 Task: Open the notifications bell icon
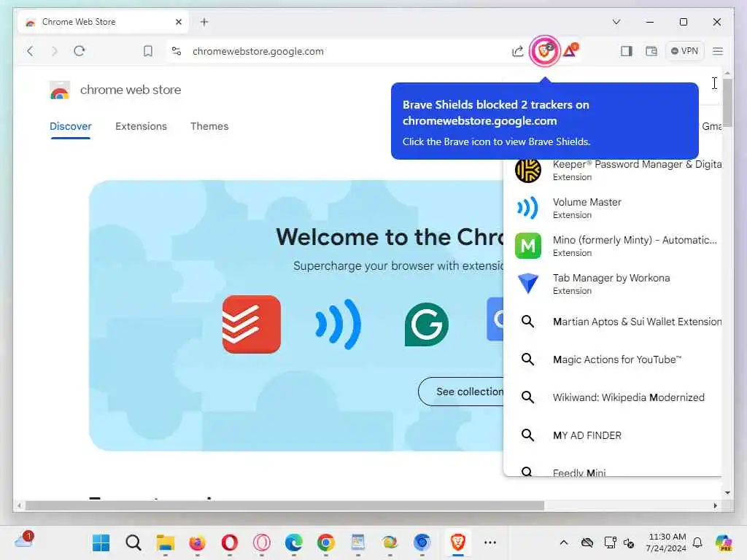point(697,542)
